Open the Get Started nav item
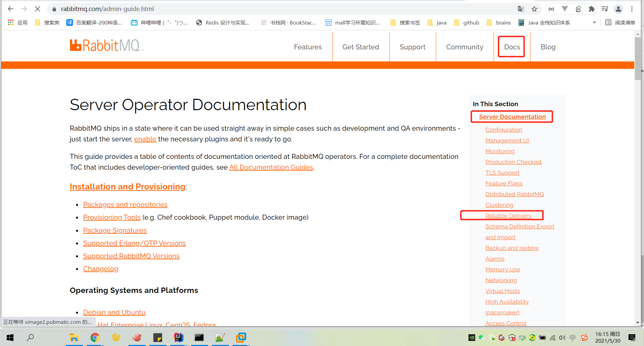The width and height of the screenshot is (644, 346). point(361,47)
